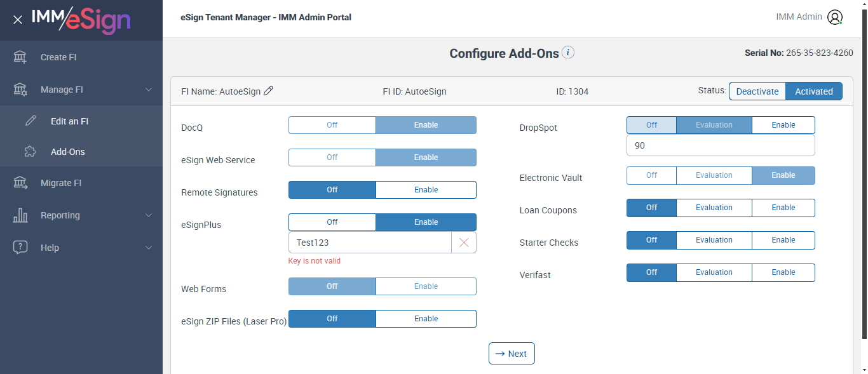Click the Next button
The height and width of the screenshot is (374, 868).
point(512,354)
